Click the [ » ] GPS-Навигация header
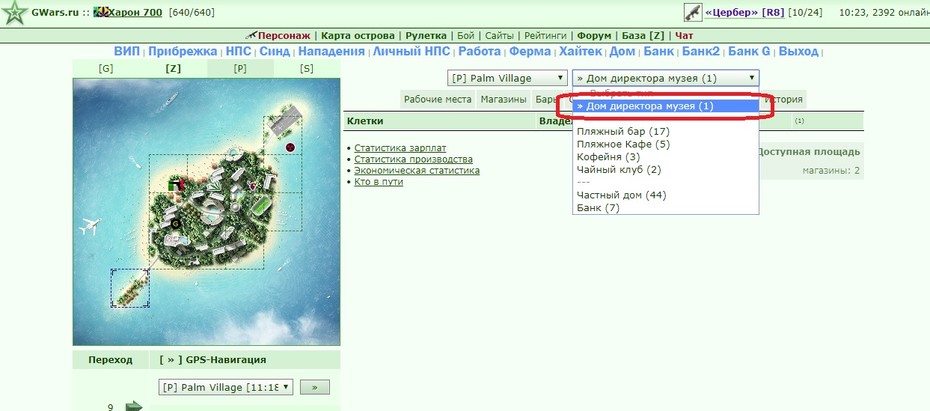 [213, 359]
